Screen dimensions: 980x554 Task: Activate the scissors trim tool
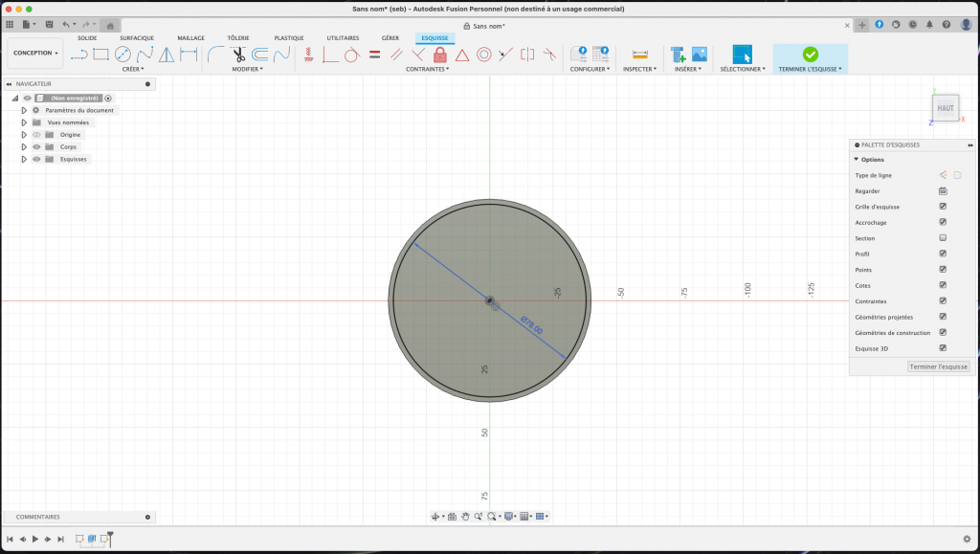tap(238, 55)
